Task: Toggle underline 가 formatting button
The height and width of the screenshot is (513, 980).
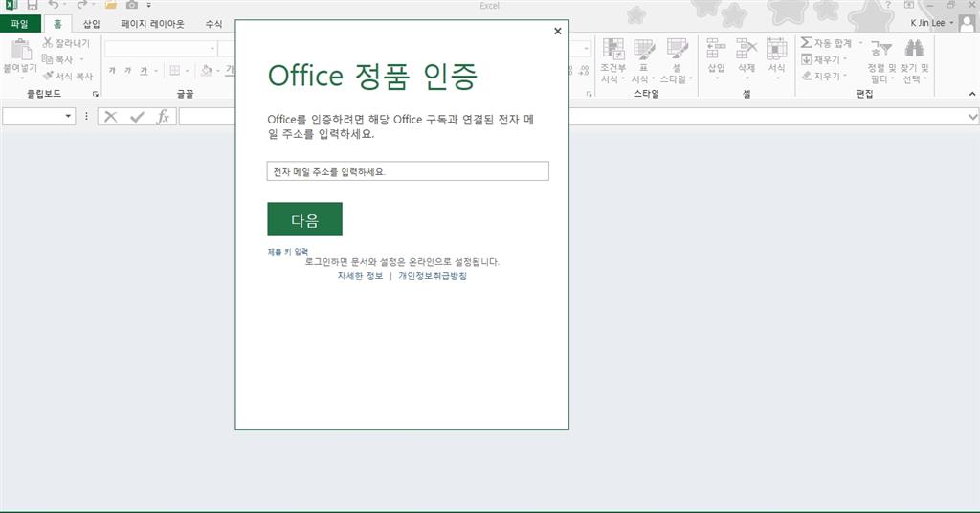Action: 144,70
